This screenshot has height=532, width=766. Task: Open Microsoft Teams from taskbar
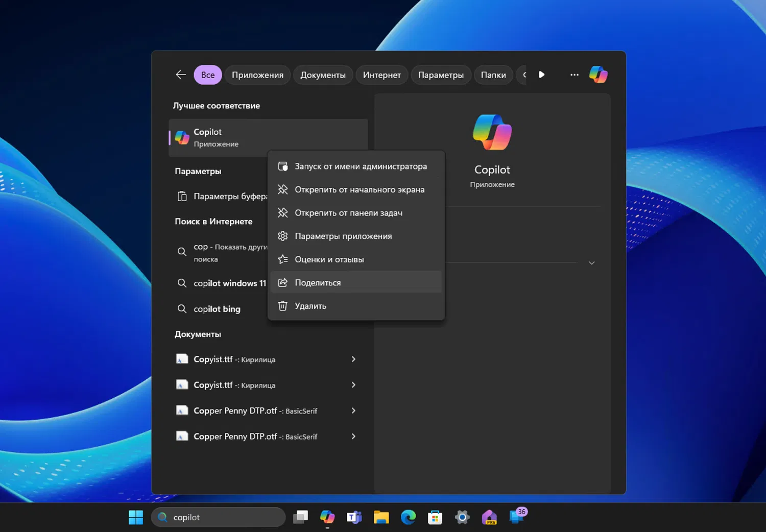[354, 517]
